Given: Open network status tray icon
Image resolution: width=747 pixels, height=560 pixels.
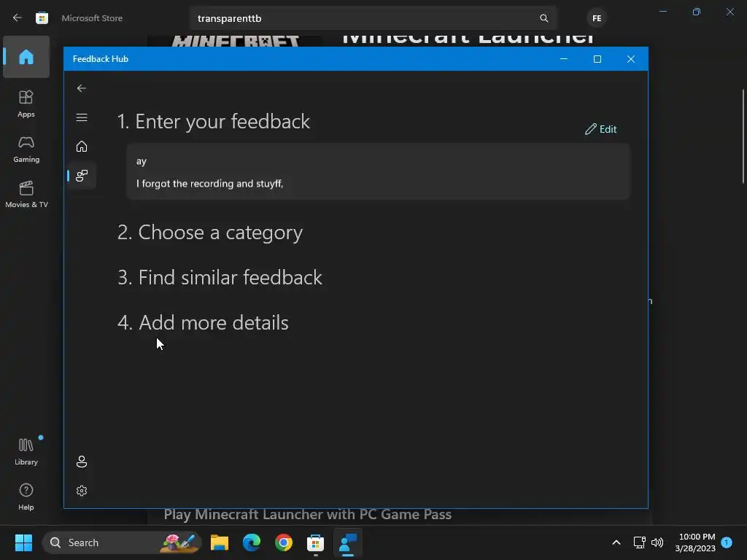Looking at the screenshot, I should click(639, 542).
